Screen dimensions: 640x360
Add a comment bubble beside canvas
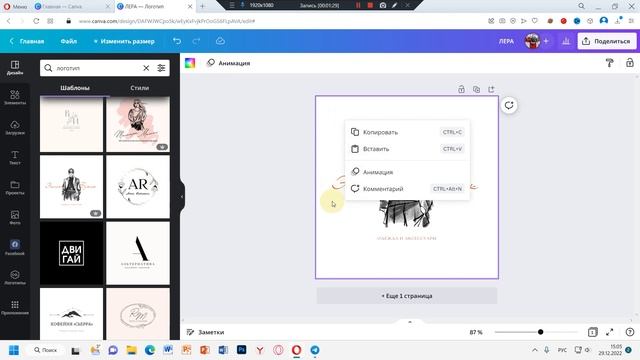(509, 105)
